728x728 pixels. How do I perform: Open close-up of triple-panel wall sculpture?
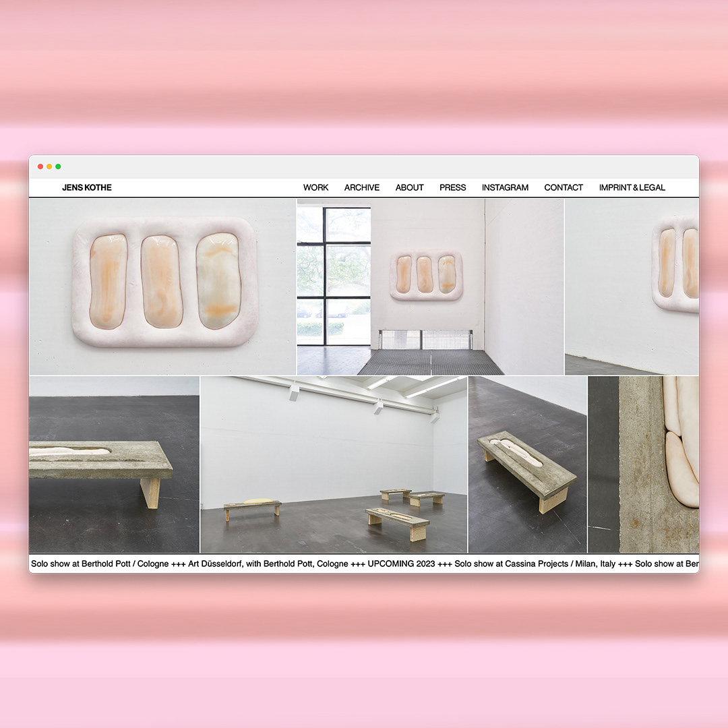(162, 286)
